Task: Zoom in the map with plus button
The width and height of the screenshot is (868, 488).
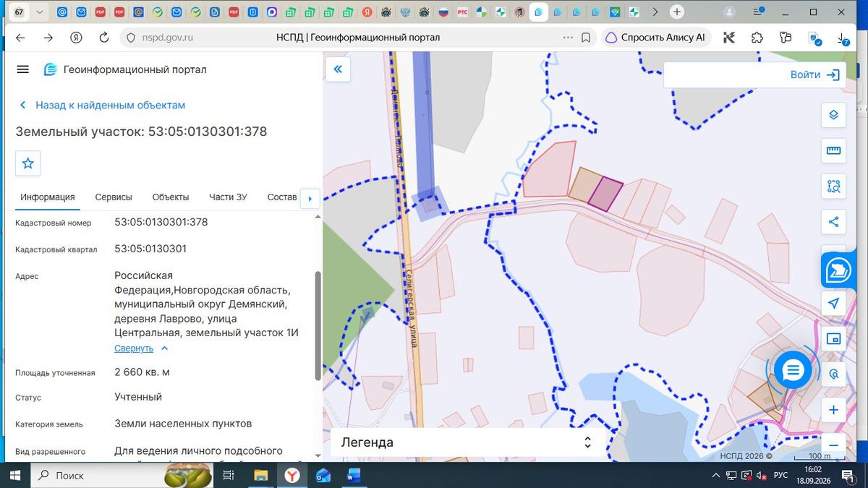Action: click(x=833, y=410)
